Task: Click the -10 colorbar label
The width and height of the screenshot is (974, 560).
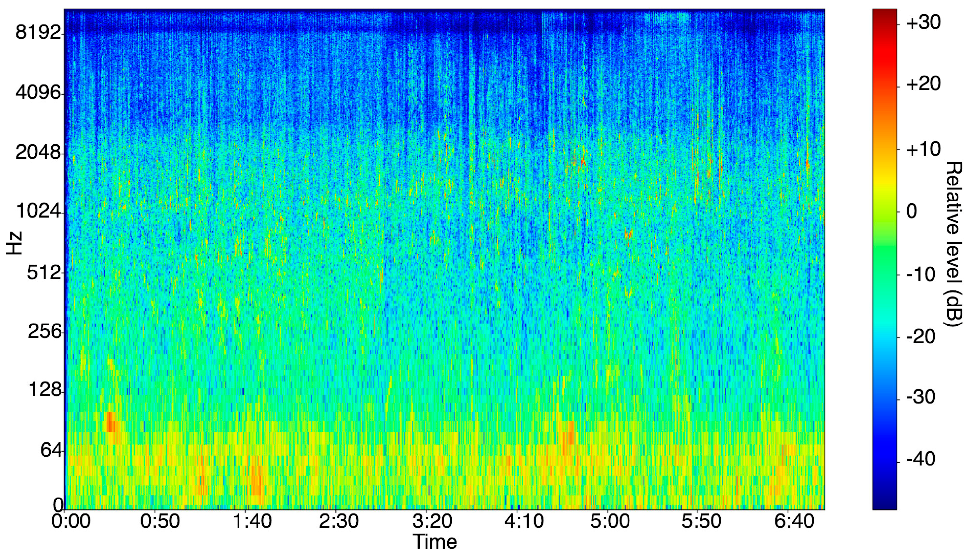Action: (x=921, y=275)
